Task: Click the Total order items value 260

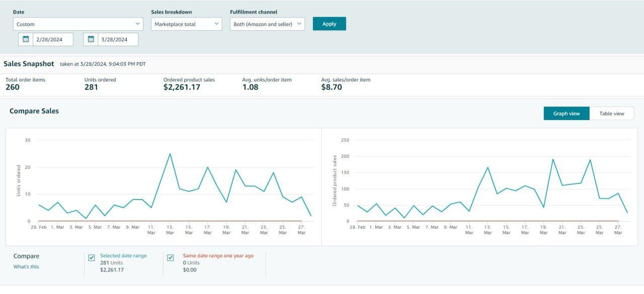Action: [13, 87]
